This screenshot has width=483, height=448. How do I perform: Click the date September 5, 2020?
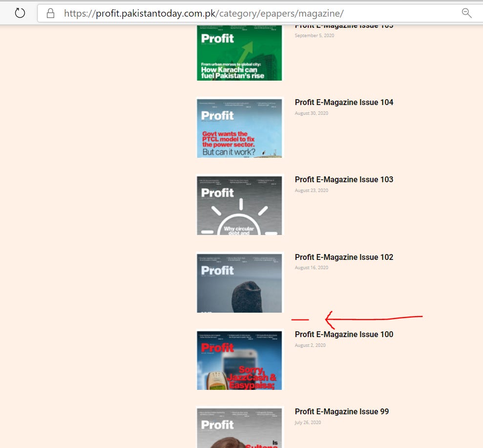point(314,36)
